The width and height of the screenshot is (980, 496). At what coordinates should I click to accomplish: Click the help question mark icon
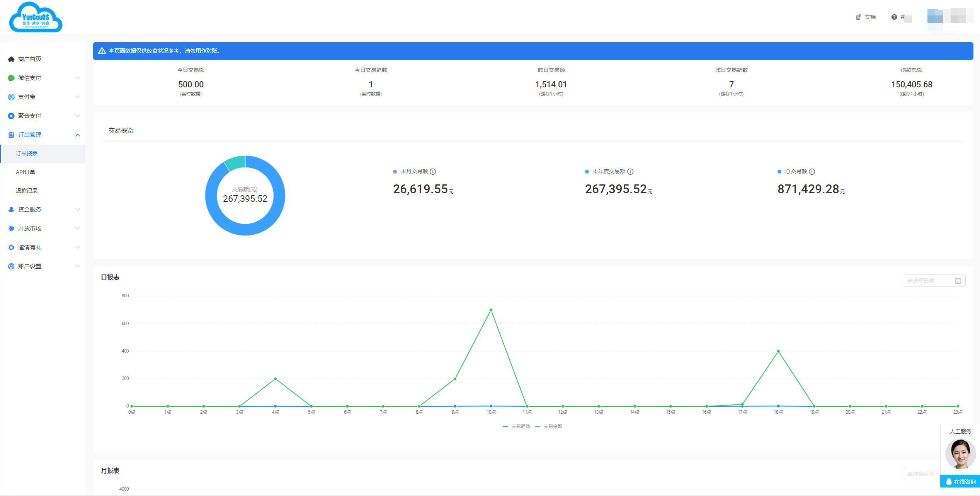tap(894, 17)
